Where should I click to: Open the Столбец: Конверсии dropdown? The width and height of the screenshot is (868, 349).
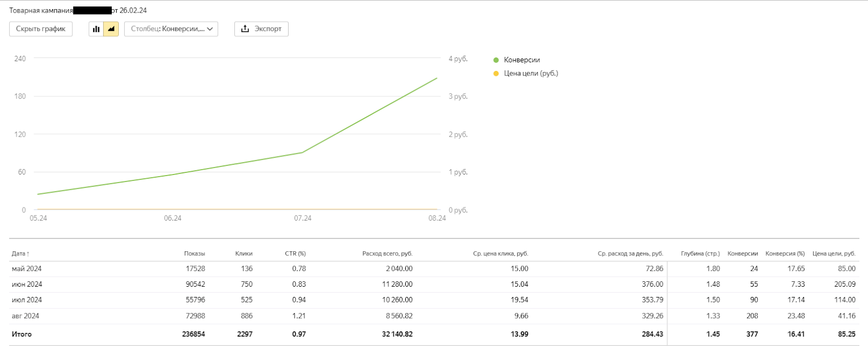(x=171, y=29)
